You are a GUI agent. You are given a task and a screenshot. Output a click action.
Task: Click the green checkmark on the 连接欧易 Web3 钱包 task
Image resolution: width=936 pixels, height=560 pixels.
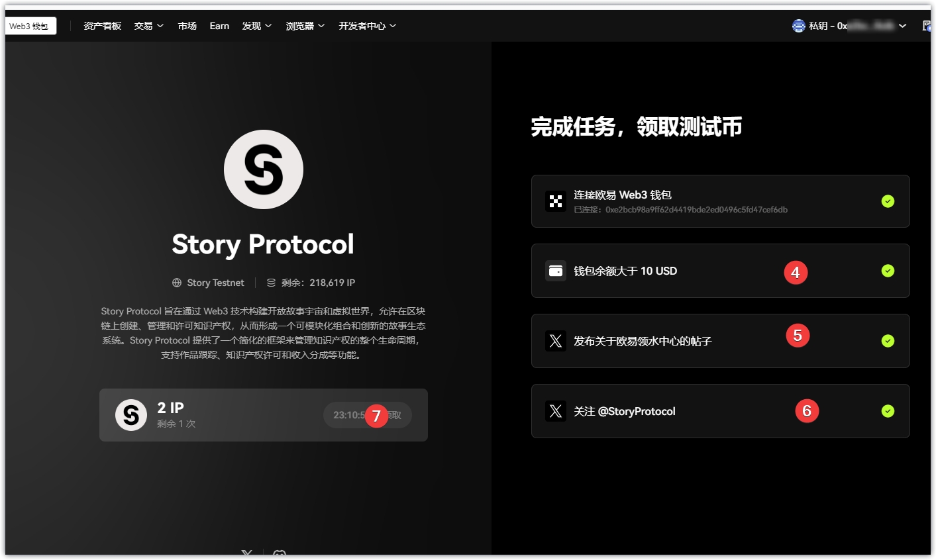[888, 201]
